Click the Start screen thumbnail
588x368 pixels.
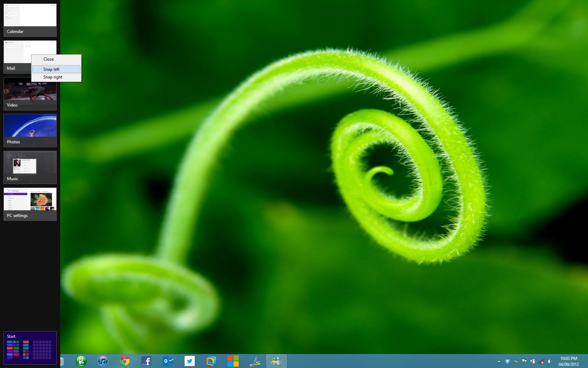(x=30, y=348)
